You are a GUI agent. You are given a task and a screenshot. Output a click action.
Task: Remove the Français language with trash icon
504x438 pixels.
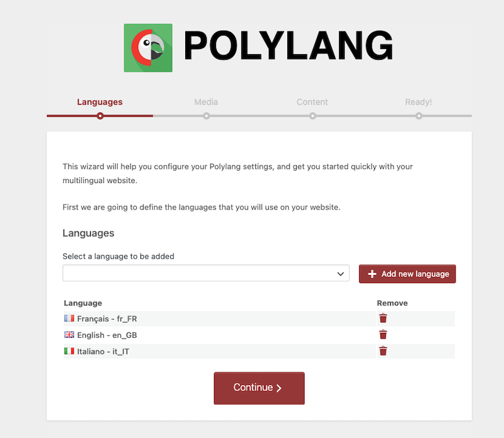pos(383,318)
